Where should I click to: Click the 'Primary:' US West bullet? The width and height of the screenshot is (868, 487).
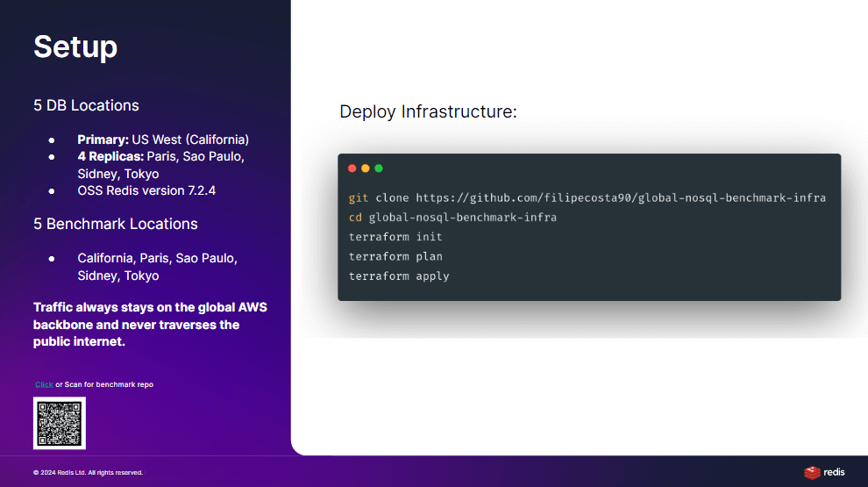tap(163, 140)
